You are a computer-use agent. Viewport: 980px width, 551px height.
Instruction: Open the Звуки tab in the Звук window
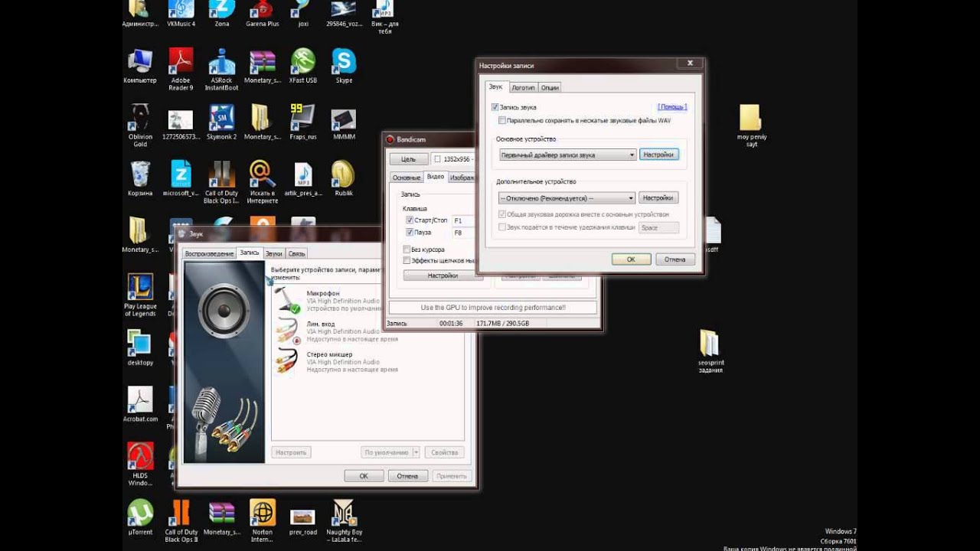tap(274, 253)
